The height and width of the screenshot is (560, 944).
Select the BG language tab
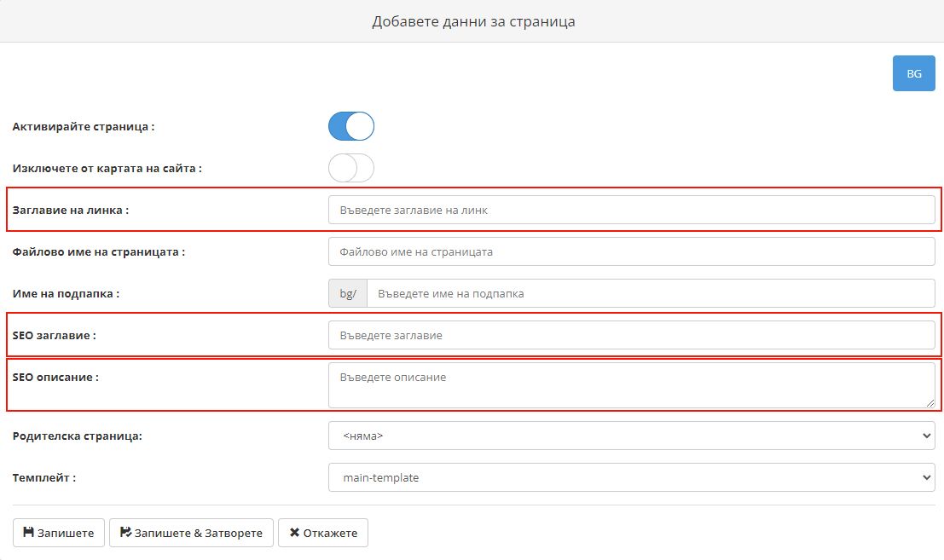(x=913, y=73)
